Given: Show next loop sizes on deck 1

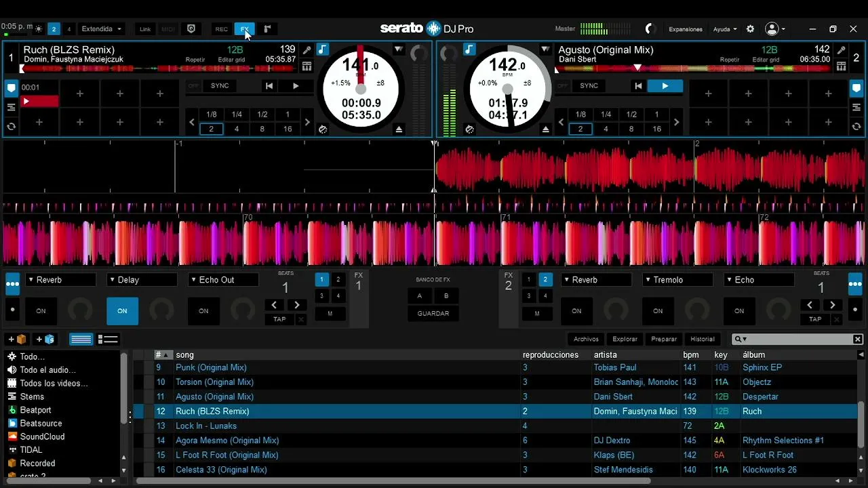Looking at the screenshot, I should tap(307, 122).
